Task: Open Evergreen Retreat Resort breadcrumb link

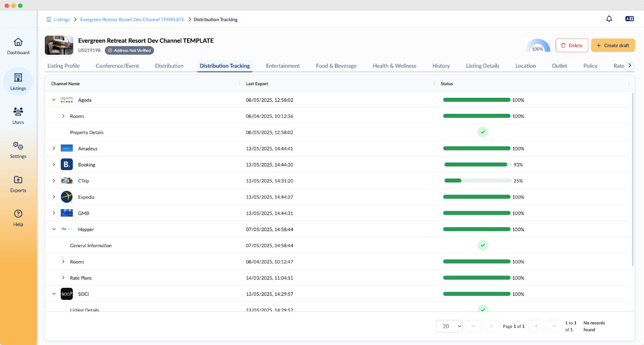Action: 133,20
